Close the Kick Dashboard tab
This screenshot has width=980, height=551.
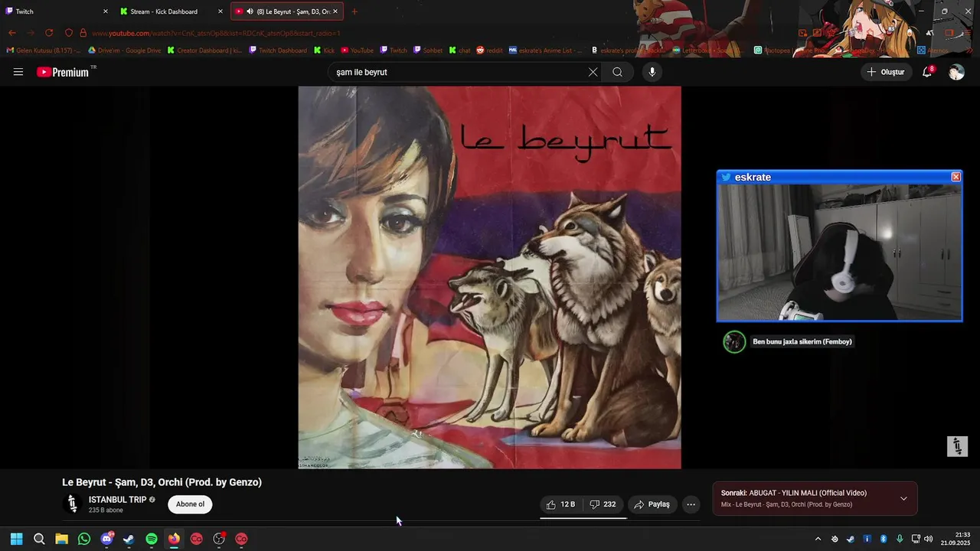220,11
